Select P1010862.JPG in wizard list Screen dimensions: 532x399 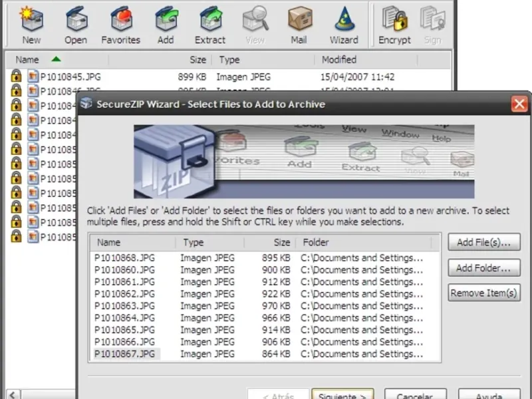pos(124,294)
